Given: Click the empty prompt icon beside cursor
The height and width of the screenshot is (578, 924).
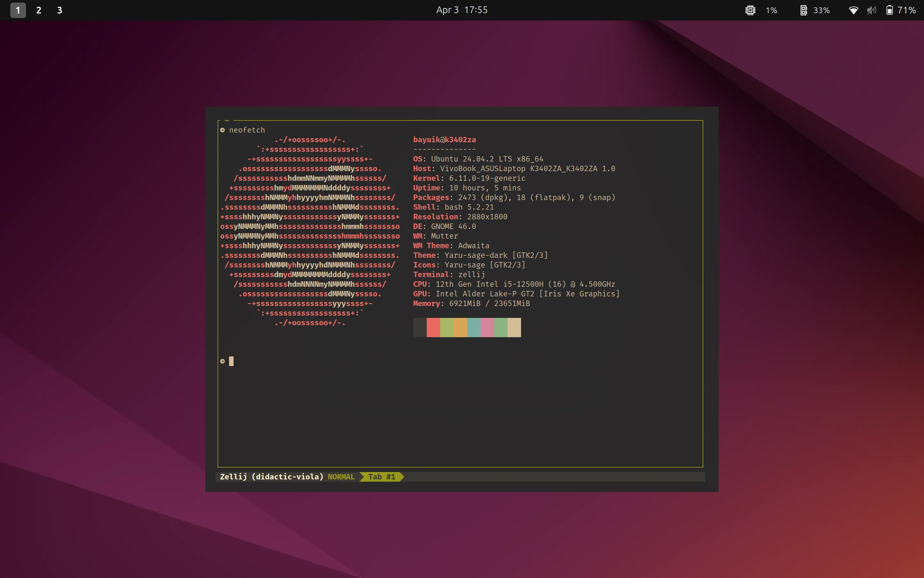Looking at the screenshot, I should [222, 361].
